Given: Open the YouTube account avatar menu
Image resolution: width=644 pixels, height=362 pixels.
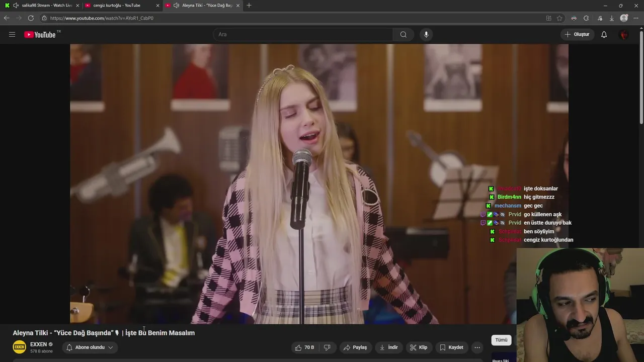Looking at the screenshot, I should 624,35.
